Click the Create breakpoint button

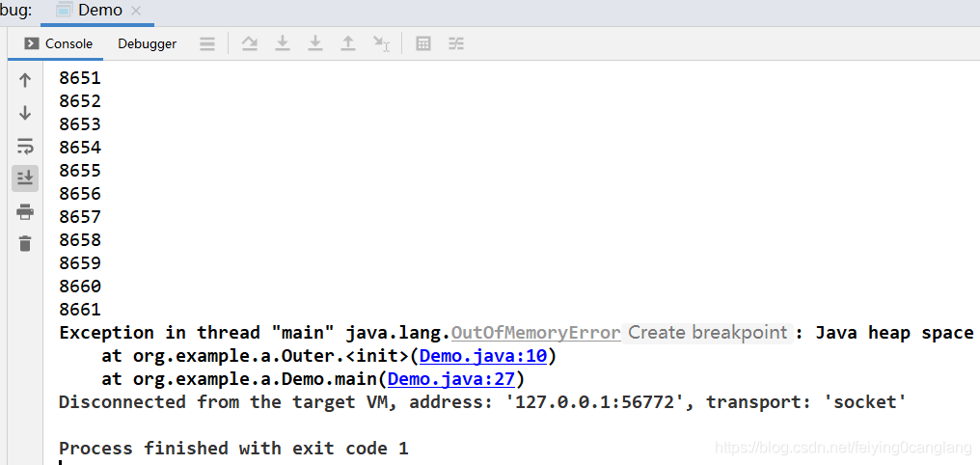click(707, 333)
